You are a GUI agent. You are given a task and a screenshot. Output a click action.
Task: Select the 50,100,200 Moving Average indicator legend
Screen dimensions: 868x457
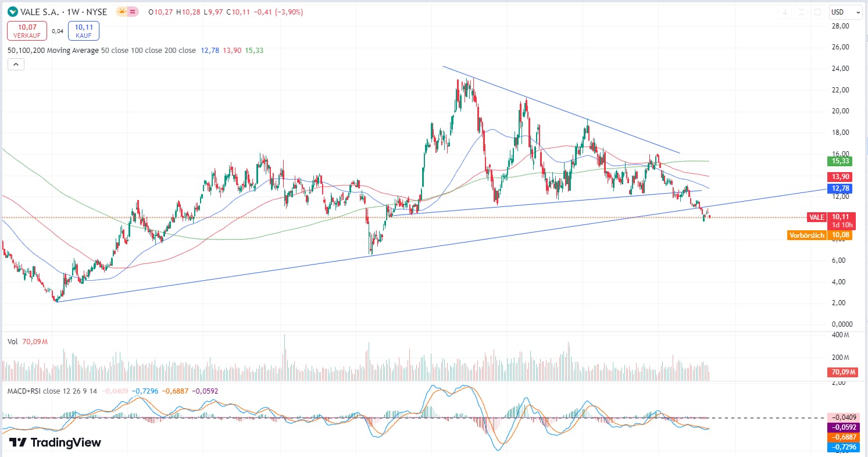(x=102, y=51)
